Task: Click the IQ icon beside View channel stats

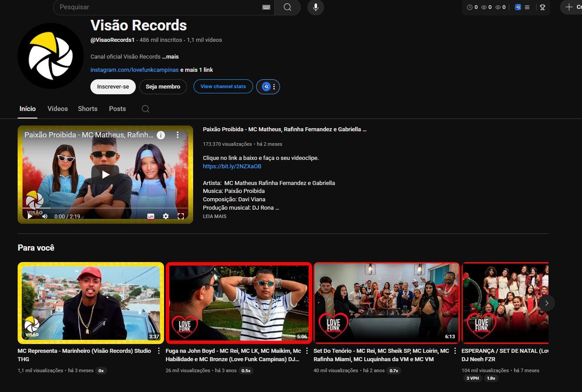Action: coord(266,87)
